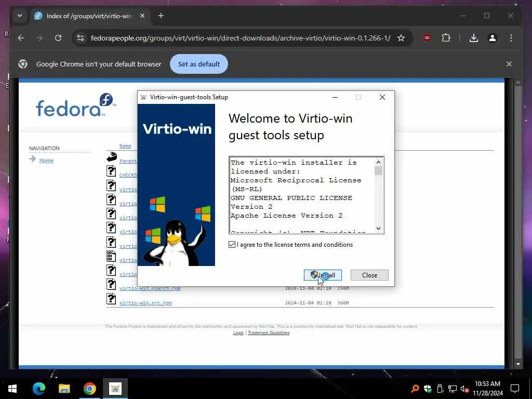Open Microsoft Edge from the taskbar
The width and height of the screenshot is (532, 399).
tap(39, 389)
